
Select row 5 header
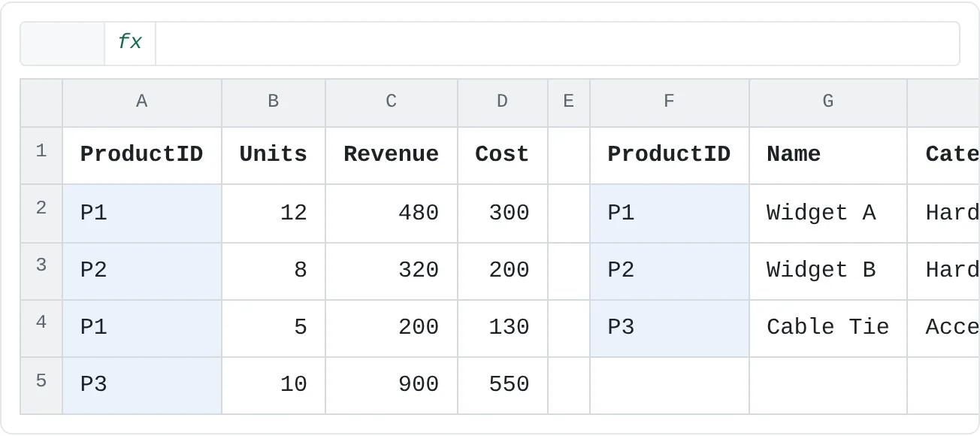[x=41, y=385]
